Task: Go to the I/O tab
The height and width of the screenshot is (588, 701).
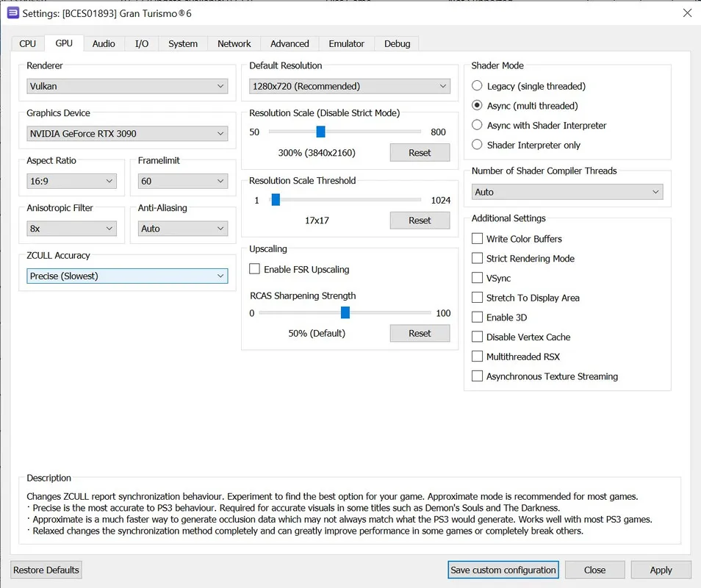Action: tap(142, 43)
